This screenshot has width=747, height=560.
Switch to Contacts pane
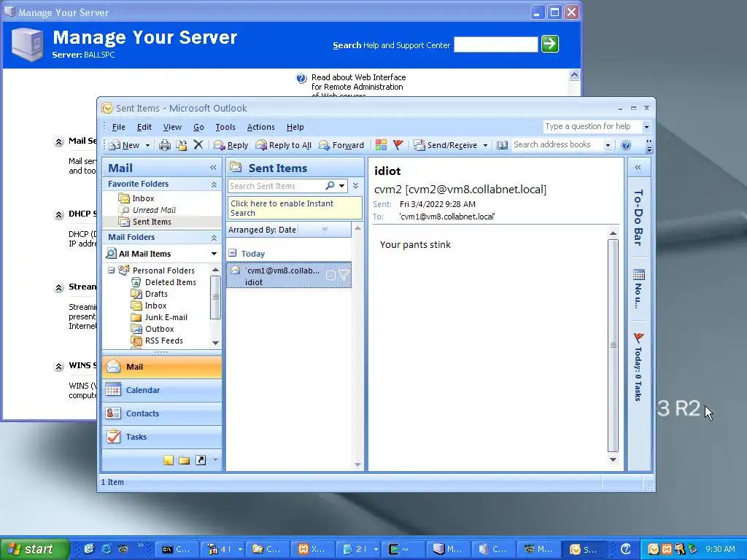tap(162, 413)
